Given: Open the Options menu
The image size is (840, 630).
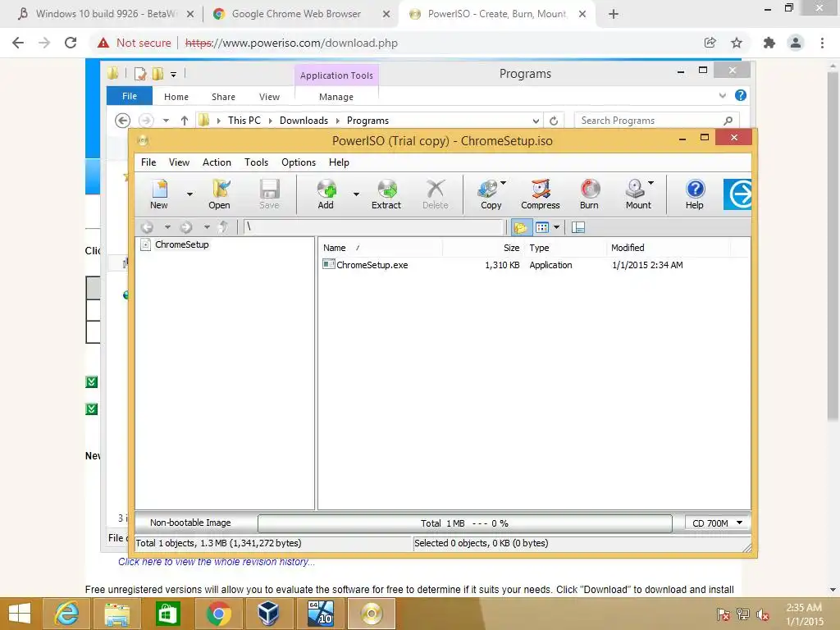Looking at the screenshot, I should click(x=299, y=162).
